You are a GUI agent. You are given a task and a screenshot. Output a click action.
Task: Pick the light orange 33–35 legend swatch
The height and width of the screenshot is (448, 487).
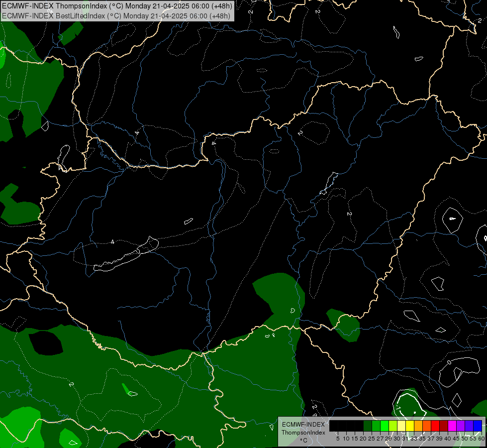(x=418, y=426)
